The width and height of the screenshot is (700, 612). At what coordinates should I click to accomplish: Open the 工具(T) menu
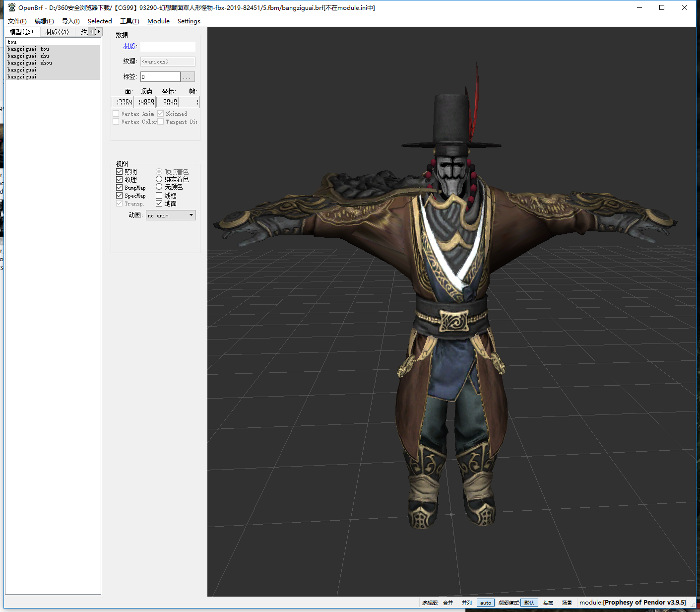click(x=129, y=21)
